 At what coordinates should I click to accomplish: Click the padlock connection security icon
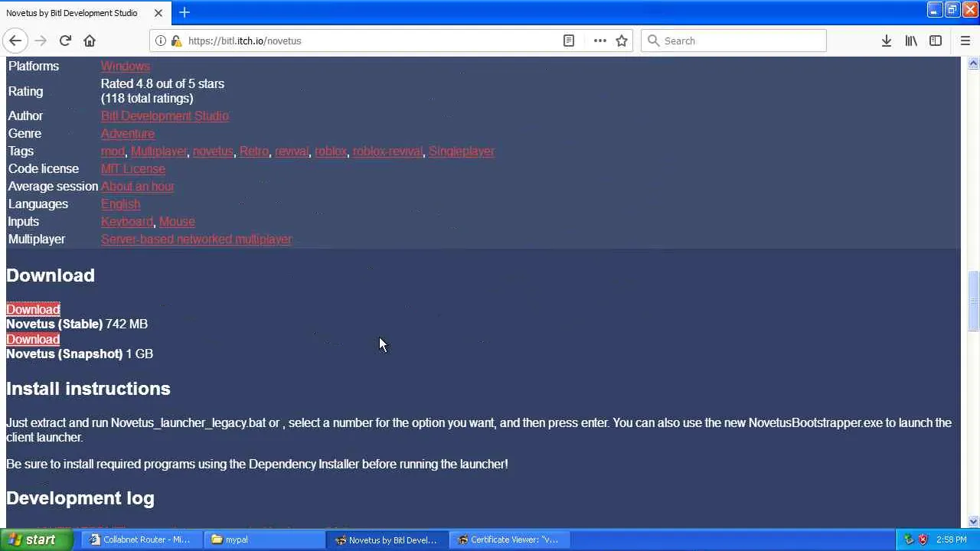coord(176,41)
